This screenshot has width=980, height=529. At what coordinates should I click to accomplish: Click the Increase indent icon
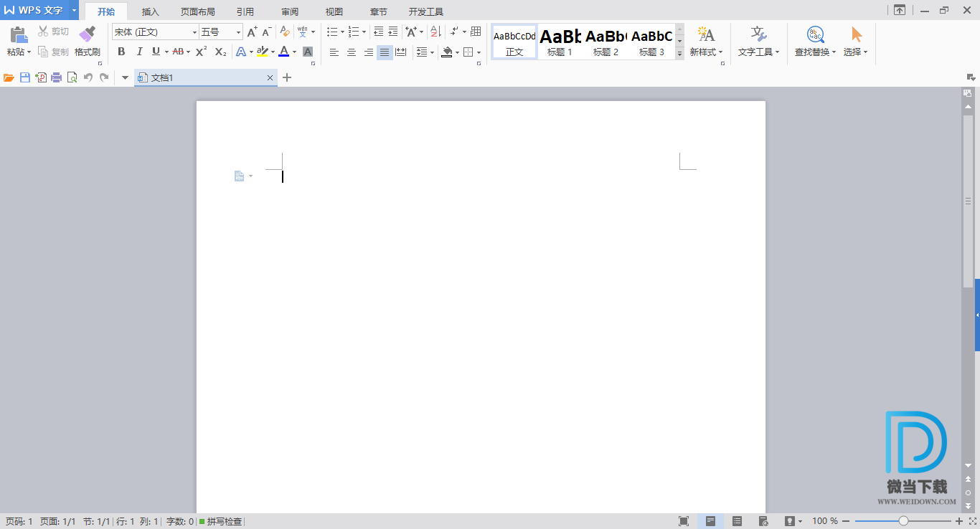pos(393,32)
